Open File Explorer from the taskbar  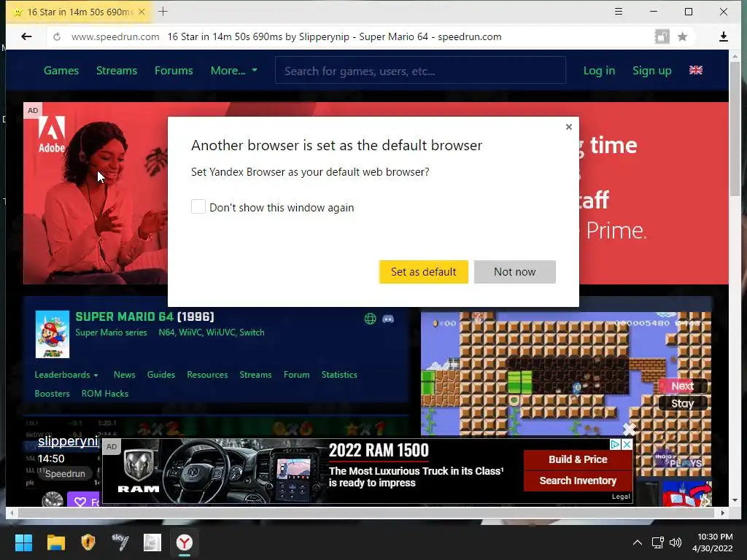55,542
